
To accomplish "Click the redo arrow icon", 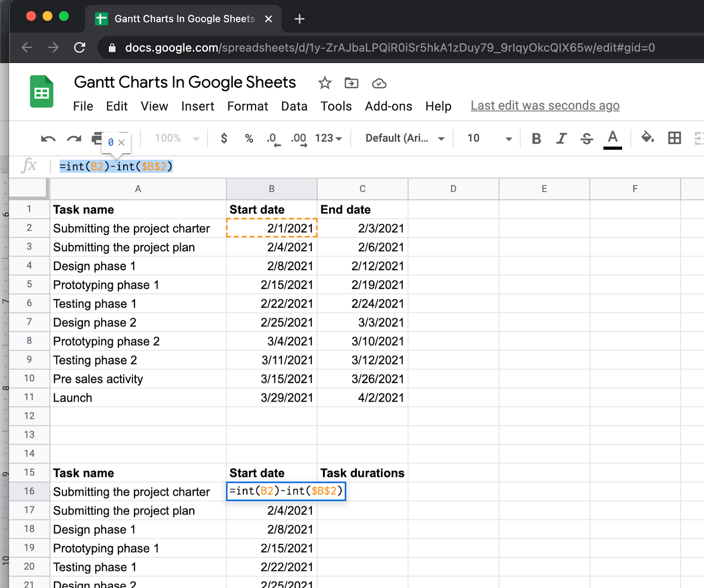I will click(74, 139).
